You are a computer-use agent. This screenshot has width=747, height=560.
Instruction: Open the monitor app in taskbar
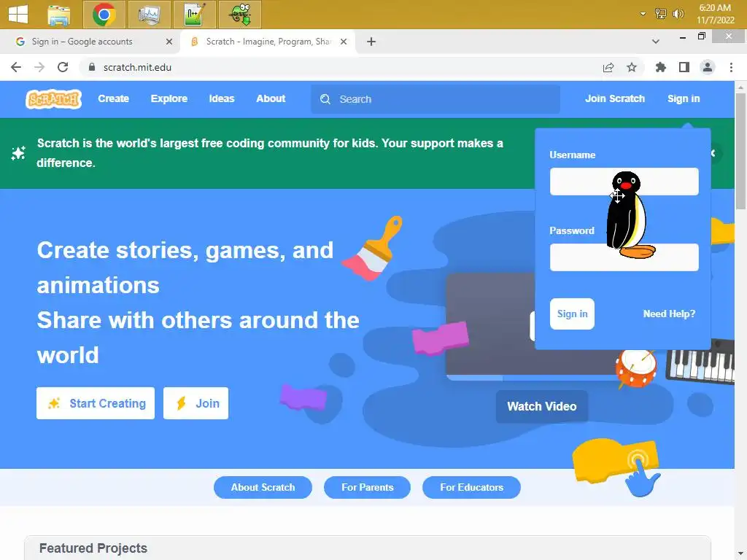point(149,15)
